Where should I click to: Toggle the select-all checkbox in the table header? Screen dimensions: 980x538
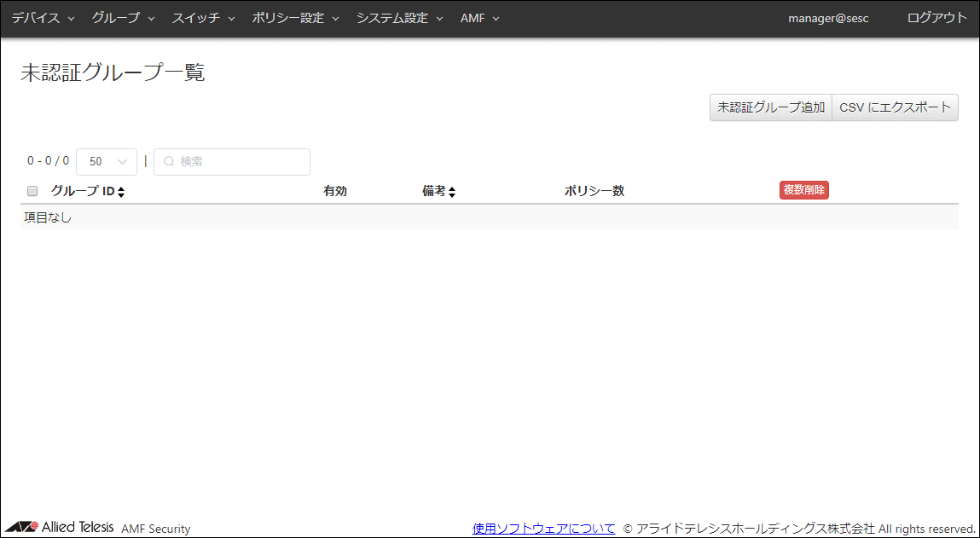point(32,191)
